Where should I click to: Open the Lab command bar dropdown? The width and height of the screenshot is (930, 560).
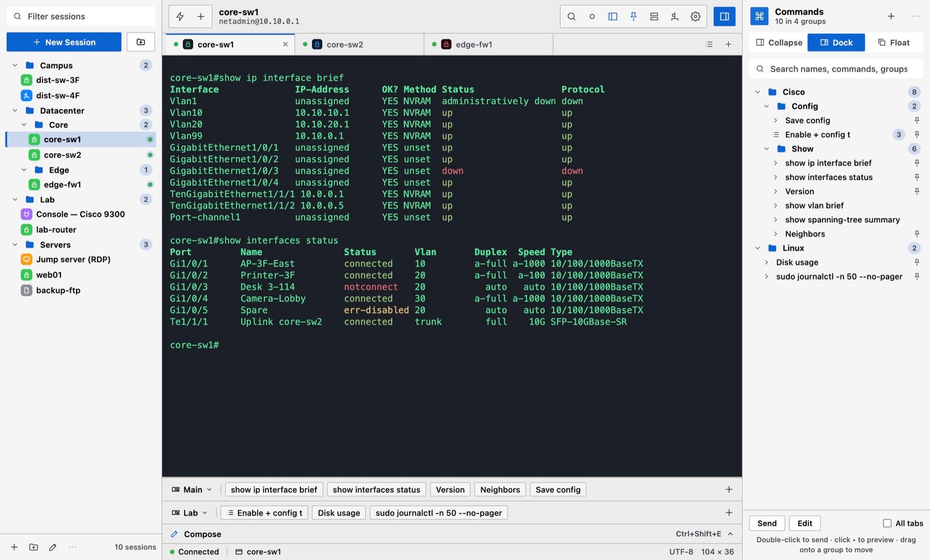tap(189, 512)
